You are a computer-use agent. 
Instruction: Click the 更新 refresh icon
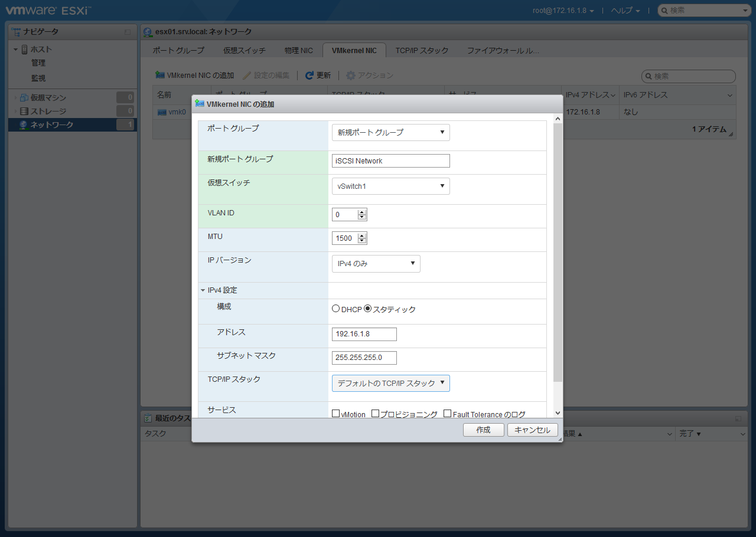click(x=309, y=76)
